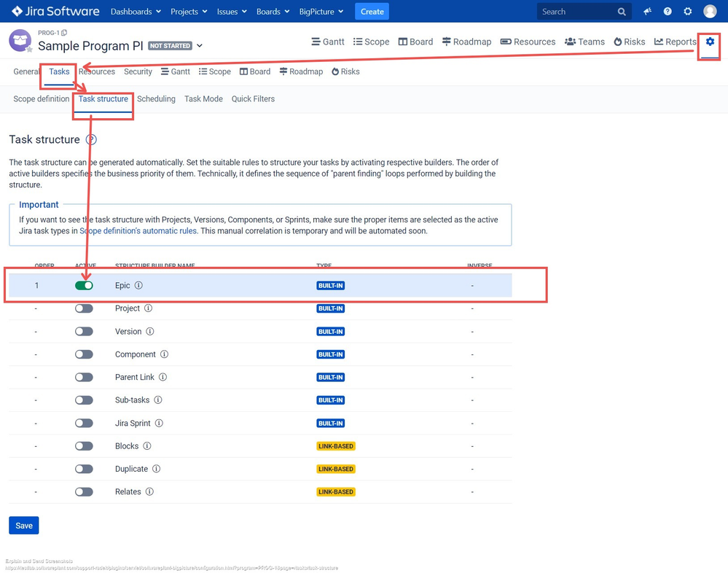Expand the Dashboards menu

coord(136,12)
